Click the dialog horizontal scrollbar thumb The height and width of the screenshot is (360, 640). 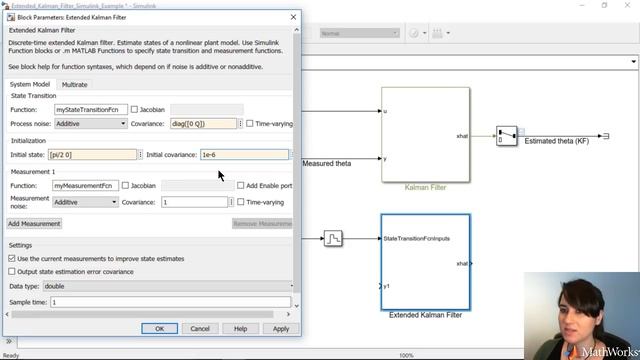click(x=142, y=314)
